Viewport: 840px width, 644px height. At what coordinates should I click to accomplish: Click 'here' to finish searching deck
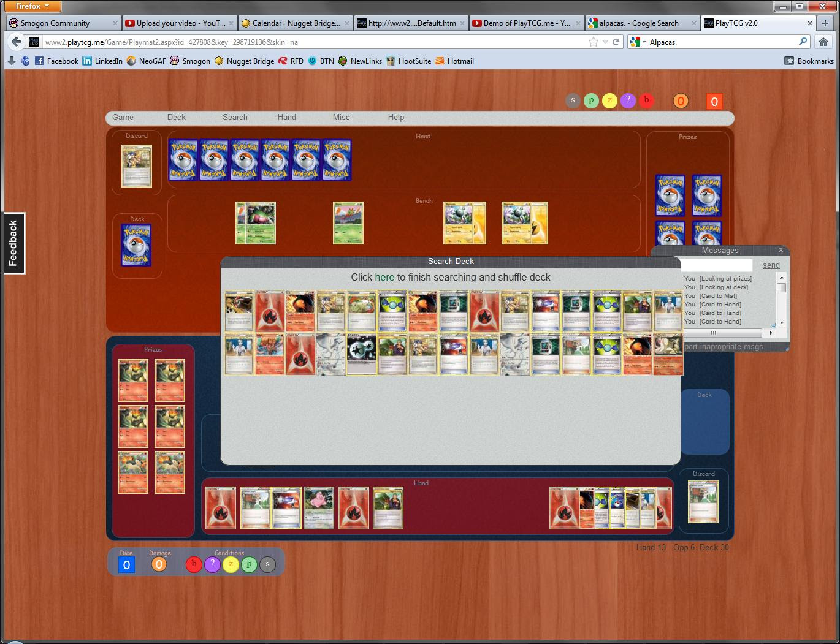tap(384, 277)
